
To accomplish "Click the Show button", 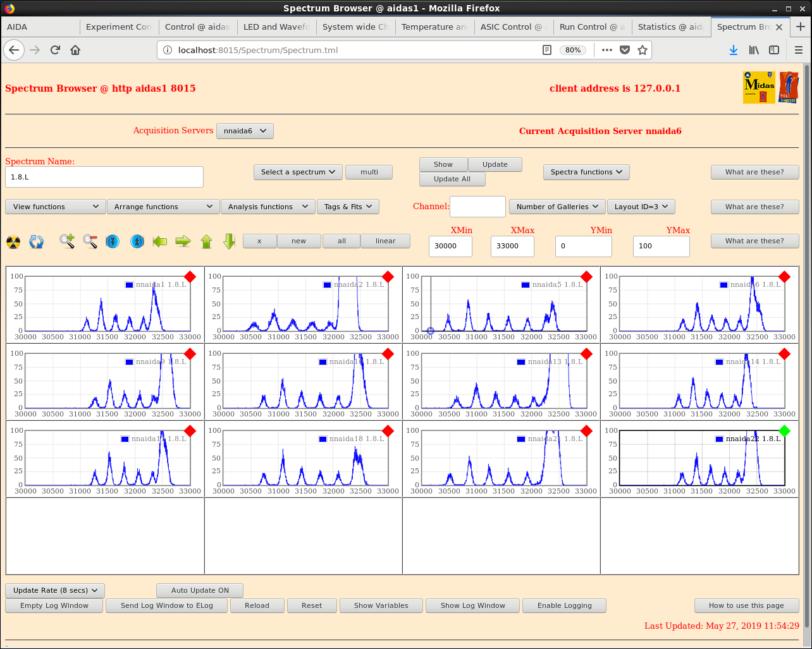I will click(443, 164).
